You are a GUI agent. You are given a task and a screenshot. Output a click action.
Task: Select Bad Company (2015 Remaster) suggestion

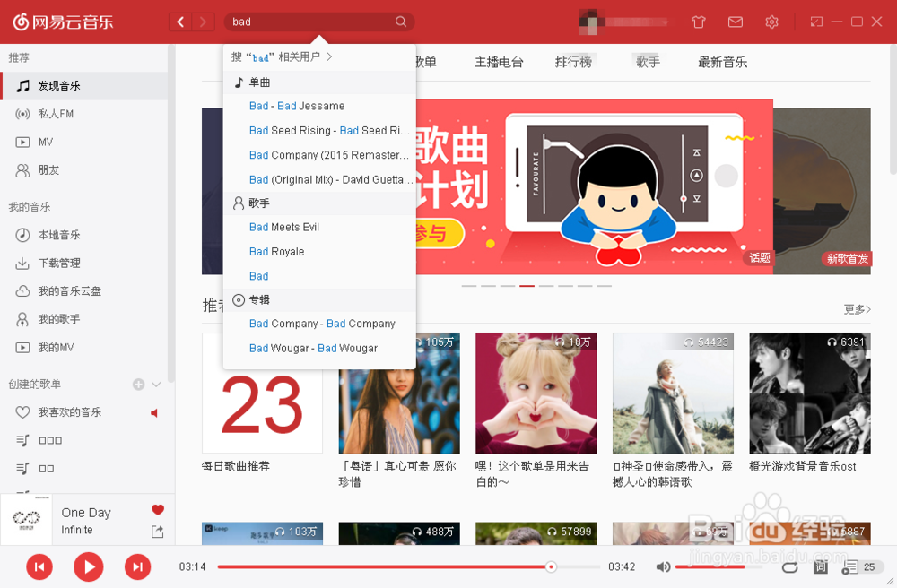[319, 155]
